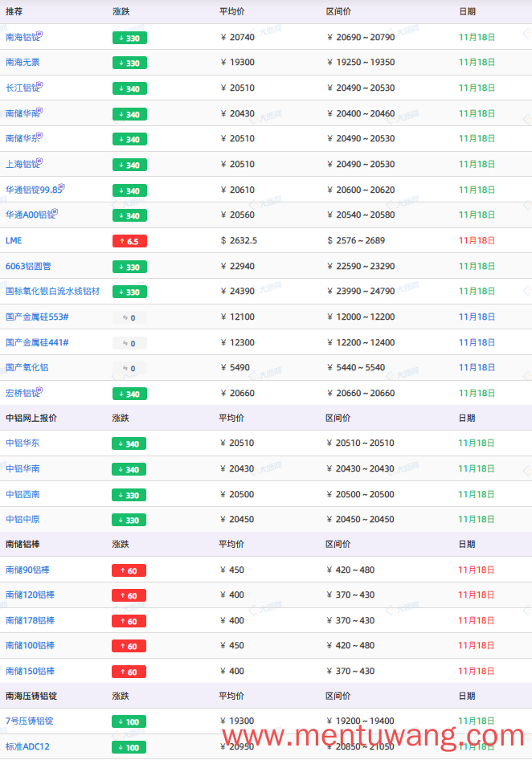The width and height of the screenshot is (532, 760).
Task: Open the 南储华南 link
Action: point(22,114)
